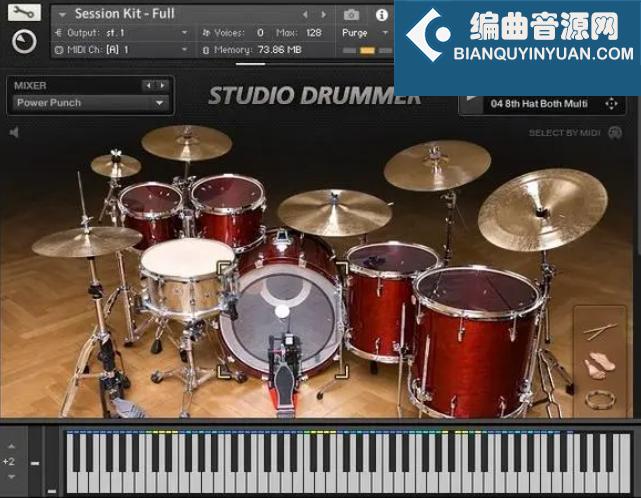Open the 04 8th Hat Both Multi groove name
Viewport: 641px width, 498px height.
coord(539,104)
